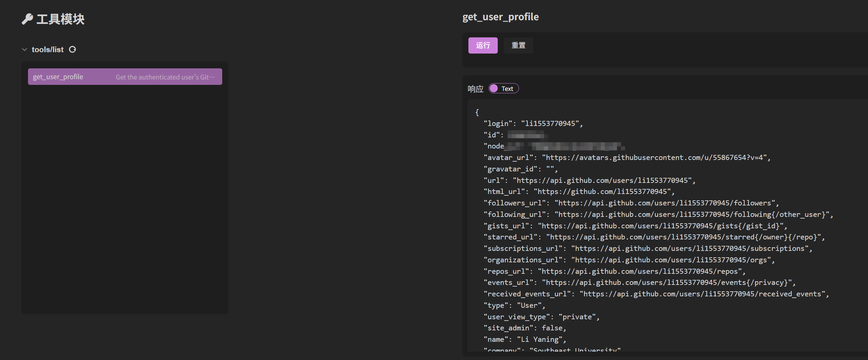This screenshot has height=360, width=868.
Task: Click the blurred id value in the response
Action: tap(526, 134)
